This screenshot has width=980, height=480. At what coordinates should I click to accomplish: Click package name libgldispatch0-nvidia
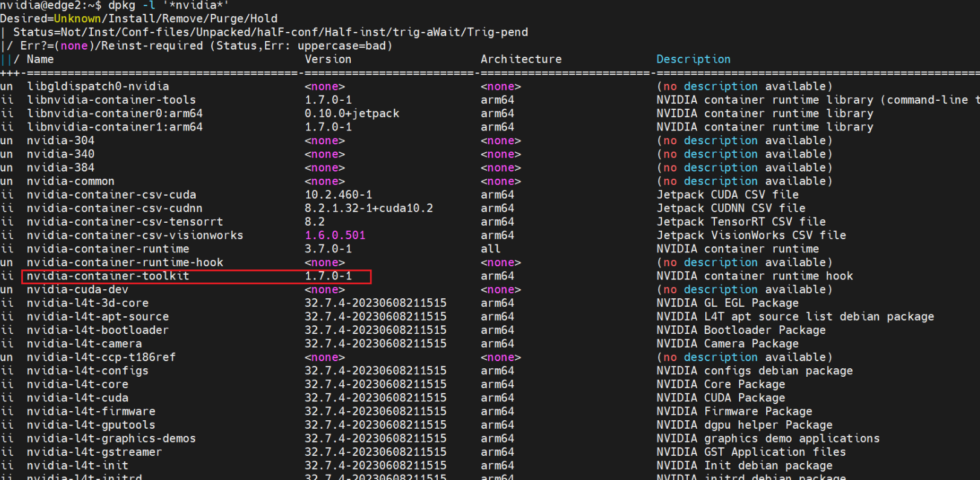click(x=98, y=86)
